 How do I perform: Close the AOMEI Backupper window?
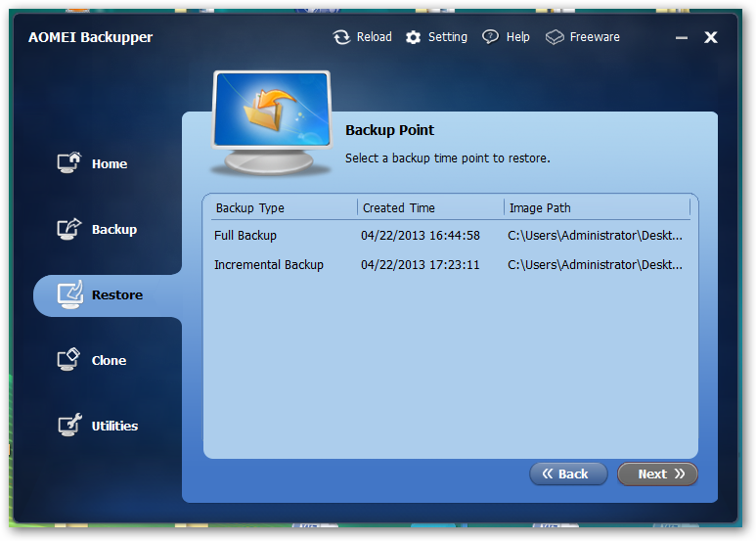tap(711, 37)
